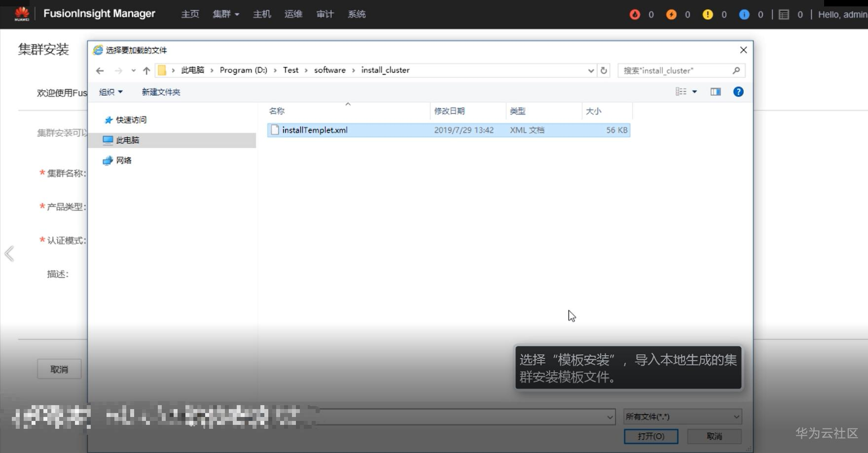The height and width of the screenshot is (453, 868).
Task: Open the 主机 menu
Action: (262, 14)
